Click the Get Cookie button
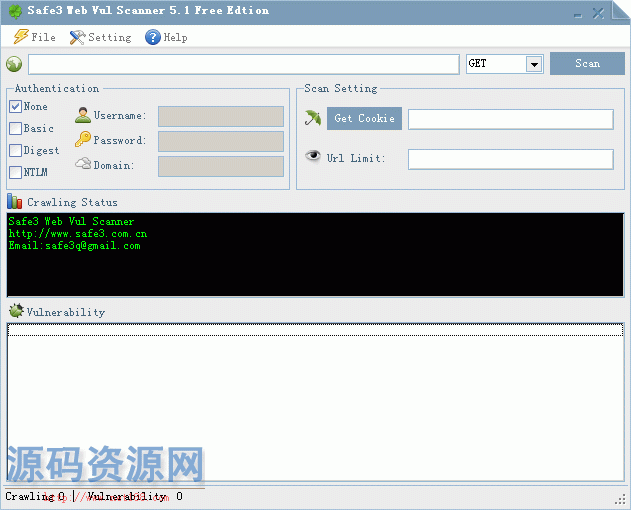 (x=364, y=118)
